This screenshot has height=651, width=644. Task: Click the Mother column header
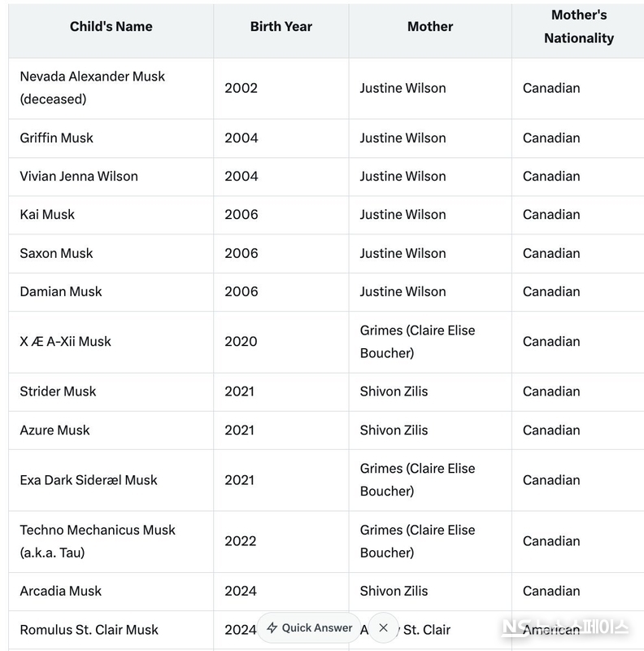point(430,27)
